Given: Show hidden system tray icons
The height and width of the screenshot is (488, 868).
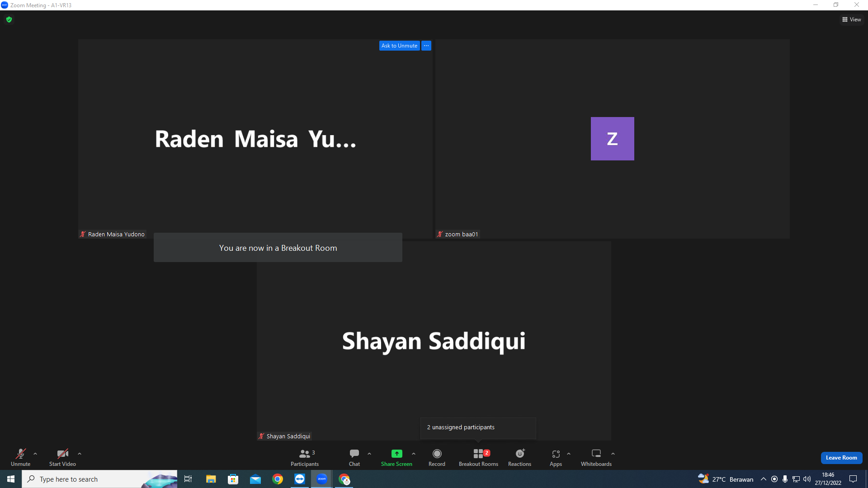Looking at the screenshot, I should (x=763, y=479).
